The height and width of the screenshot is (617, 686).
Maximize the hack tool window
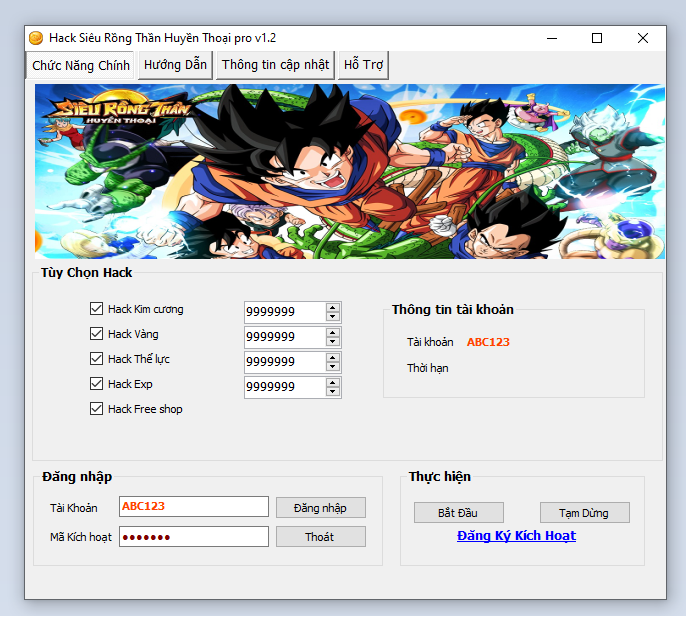[597, 38]
